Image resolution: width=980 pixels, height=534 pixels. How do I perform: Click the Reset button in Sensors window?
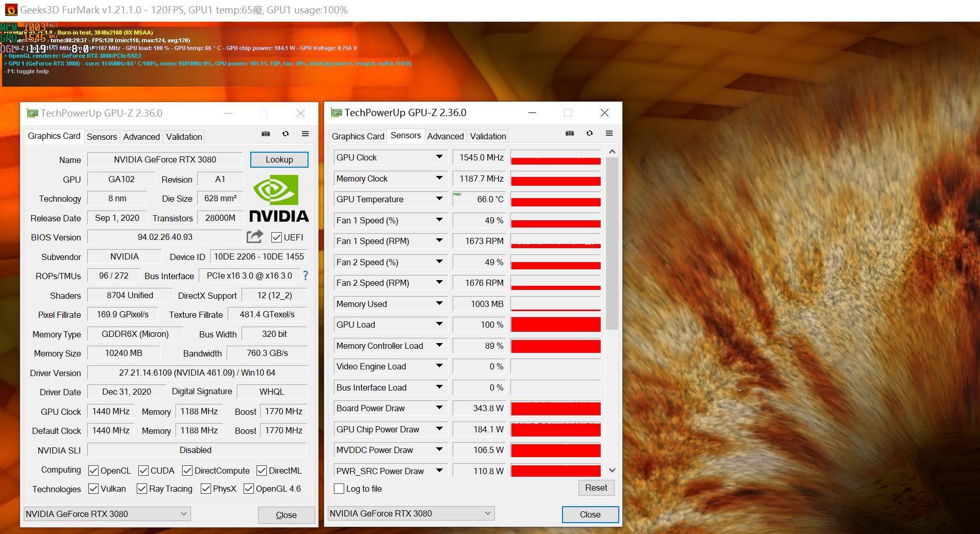tap(596, 488)
